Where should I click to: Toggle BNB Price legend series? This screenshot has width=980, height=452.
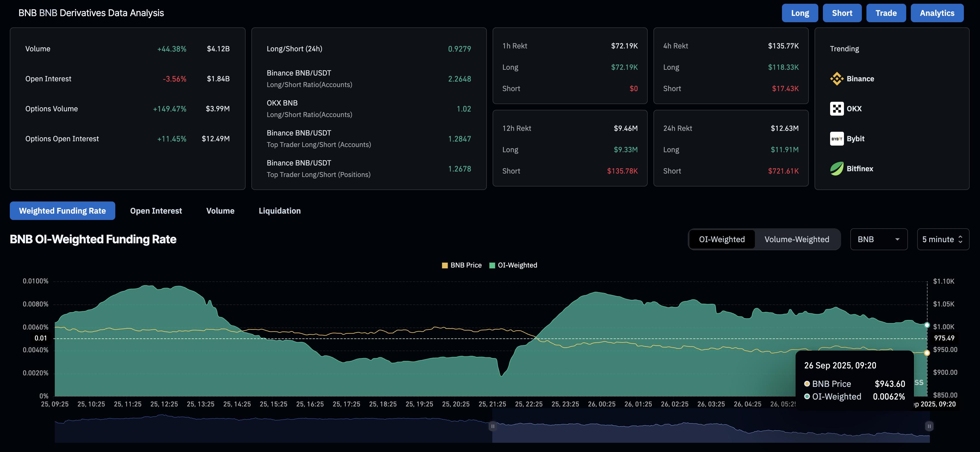461,265
